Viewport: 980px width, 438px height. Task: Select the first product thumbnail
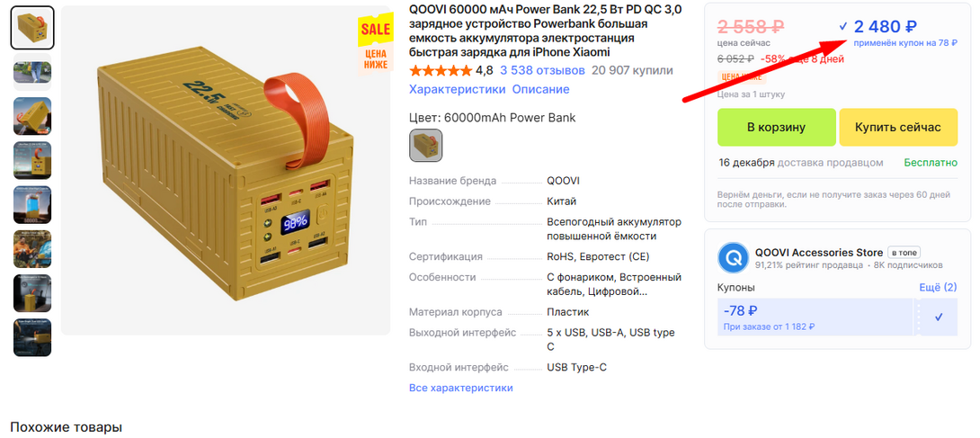pyautogui.click(x=32, y=28)
